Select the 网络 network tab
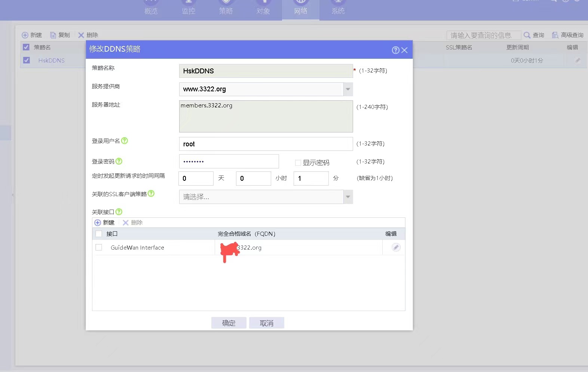Screen dimensions: 588x372 click(x=301, y=10)
